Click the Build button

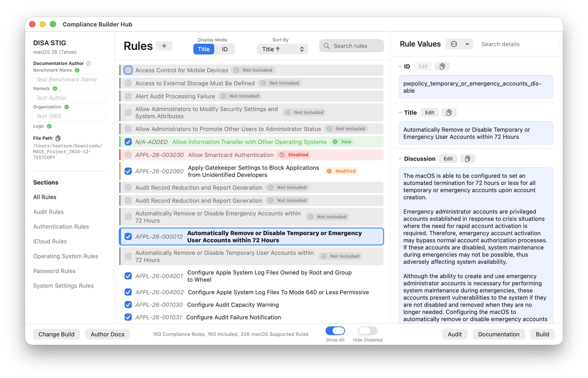point(542,334)
